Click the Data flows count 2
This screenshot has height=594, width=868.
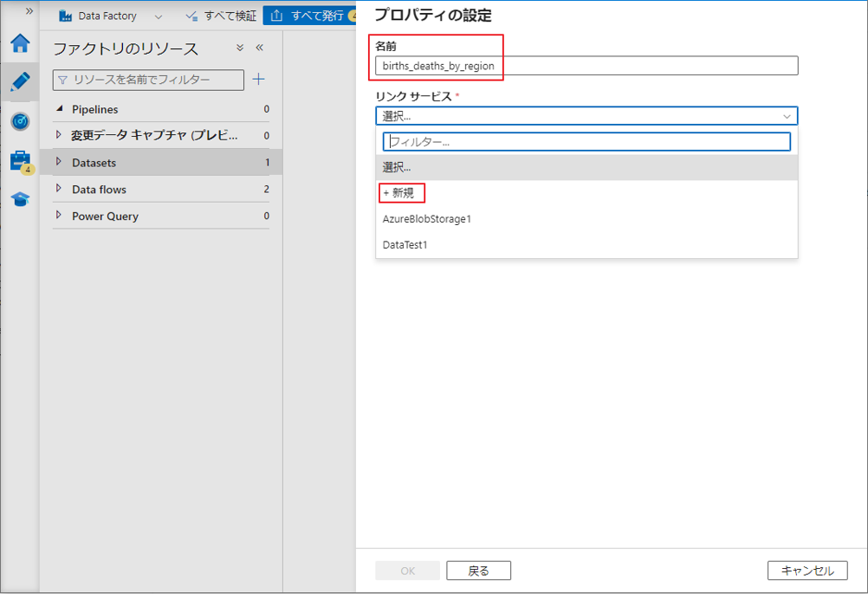click(x=266, y=189)
